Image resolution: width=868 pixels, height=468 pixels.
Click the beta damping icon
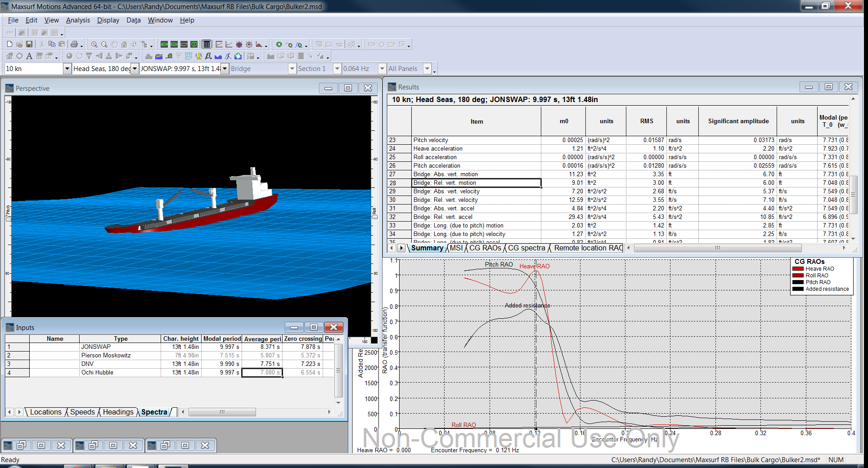click(208, 56)
